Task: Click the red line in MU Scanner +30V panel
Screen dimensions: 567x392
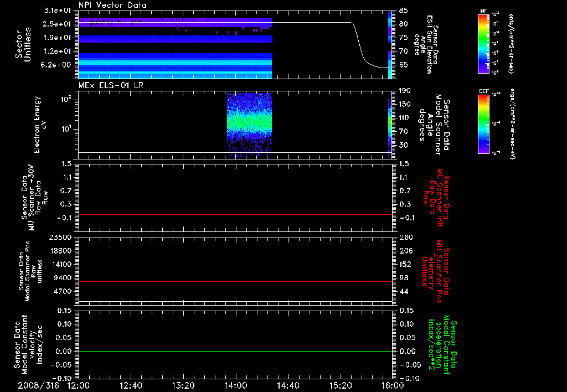Action: [235, 214]
